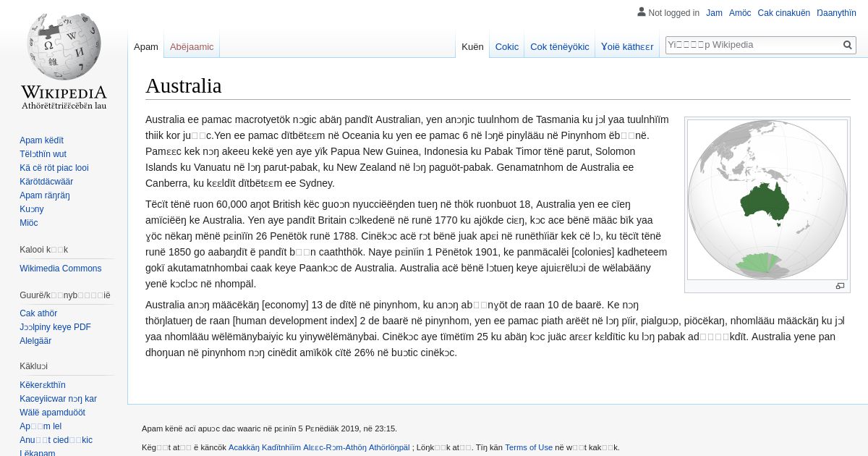
Task: Open the Australia globe map image
Action: (x=767, y=200)
